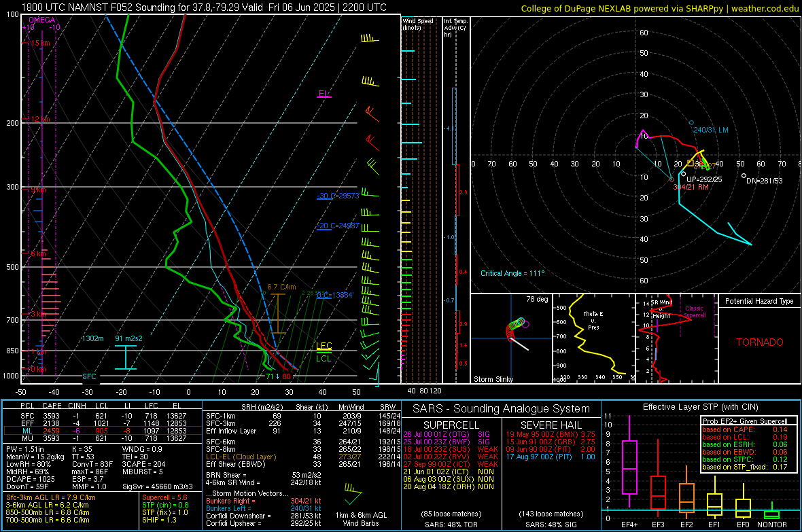Click the '91 m2s2' helicity label

click(x=129, y=338)
